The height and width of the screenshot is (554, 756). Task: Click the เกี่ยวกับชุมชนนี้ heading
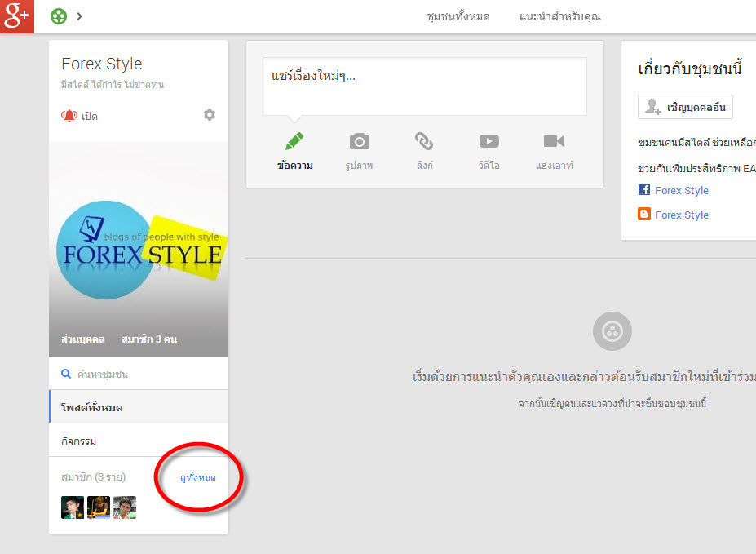(690, 69)
